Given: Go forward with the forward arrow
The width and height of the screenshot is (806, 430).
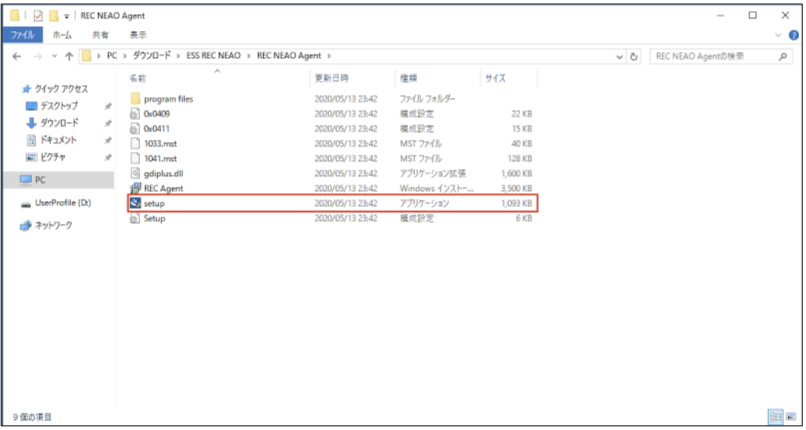Looking at the screenshot, I should (38, 57).
